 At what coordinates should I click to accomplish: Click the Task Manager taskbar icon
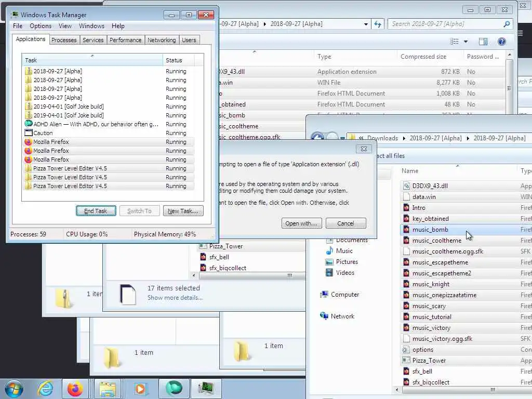click(x=206, y=389)
